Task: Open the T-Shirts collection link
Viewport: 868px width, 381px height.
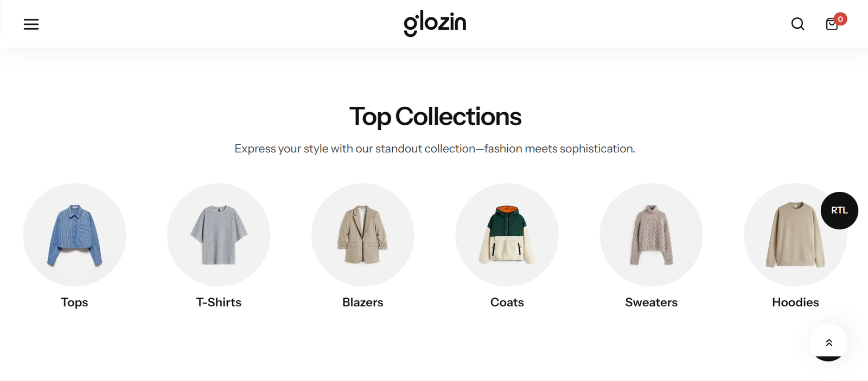Action: (x=218, y=302)
